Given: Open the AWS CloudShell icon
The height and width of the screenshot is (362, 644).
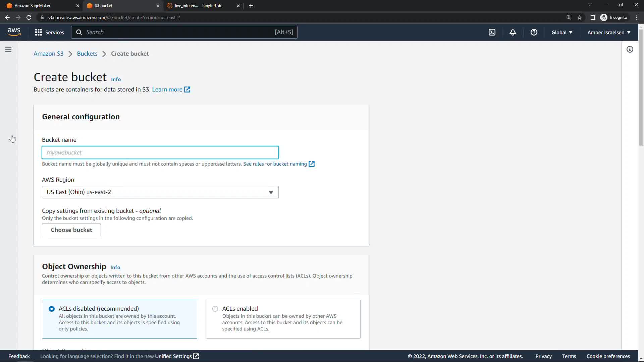Looking at the screenshot, I should coord(492,32).
